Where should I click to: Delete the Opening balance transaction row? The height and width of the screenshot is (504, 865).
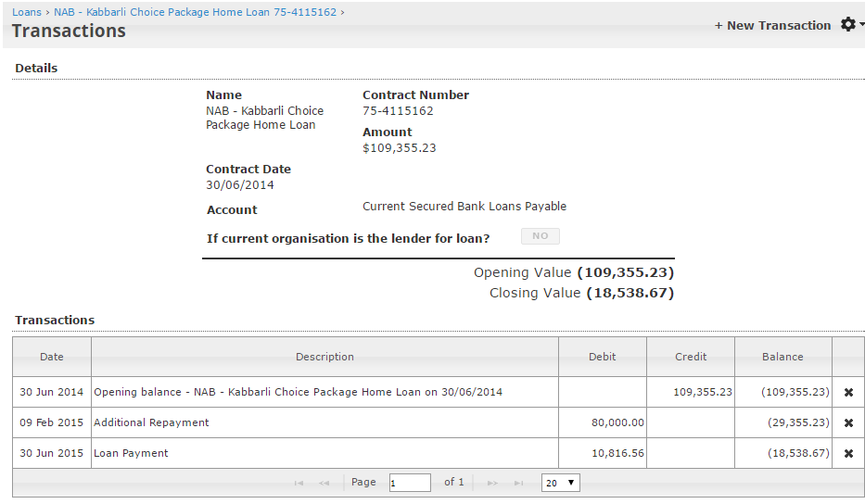[848, 392]
